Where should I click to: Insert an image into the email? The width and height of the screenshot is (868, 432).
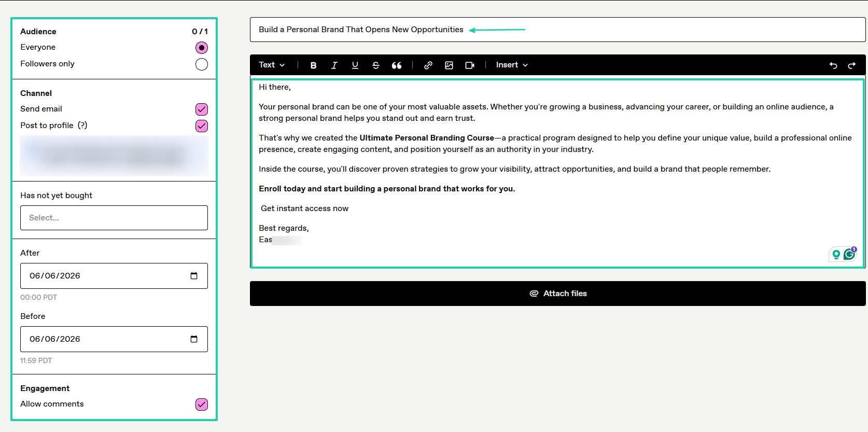coord(449,65)
